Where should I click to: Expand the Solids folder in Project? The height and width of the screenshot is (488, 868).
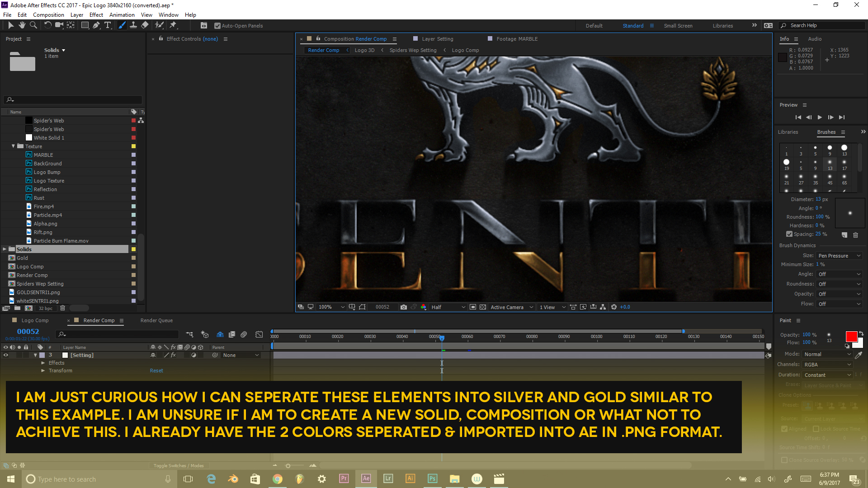[5, 249]
